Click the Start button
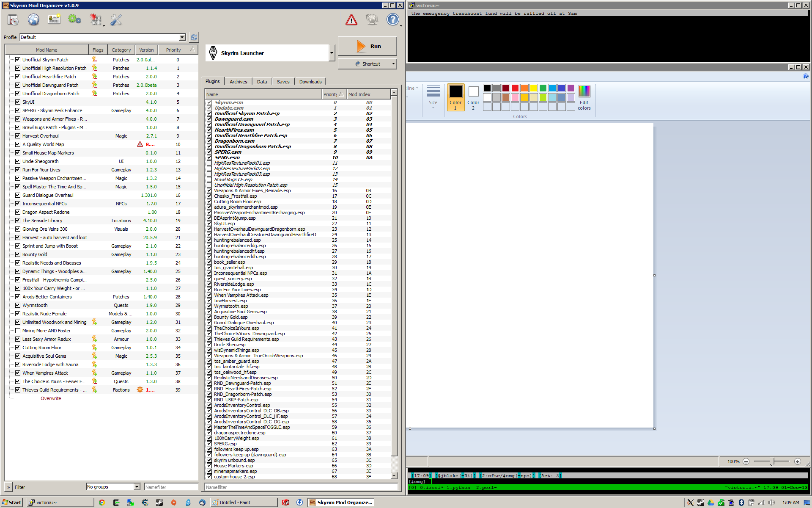 [x=12, y=502]
